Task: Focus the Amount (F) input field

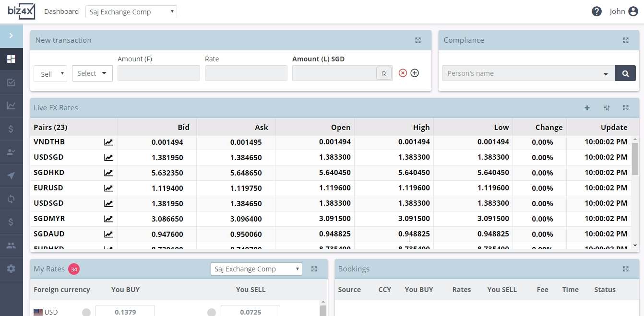Action: pyautogui.click(x=159, y=73)
